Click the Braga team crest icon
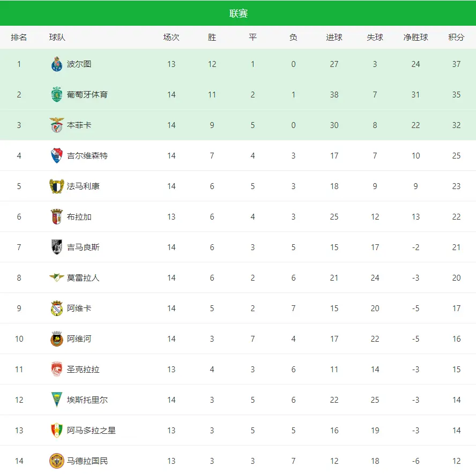The height and width of the screenshot is (474, 476). click(x=57, y=217)
